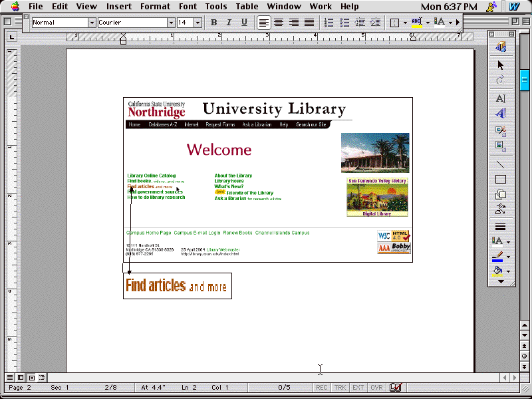The width and height of the screenshot is (532, 399).
Task: Open the AutoShapes overlapping shapes tool
Action: [x=501, y=194]
